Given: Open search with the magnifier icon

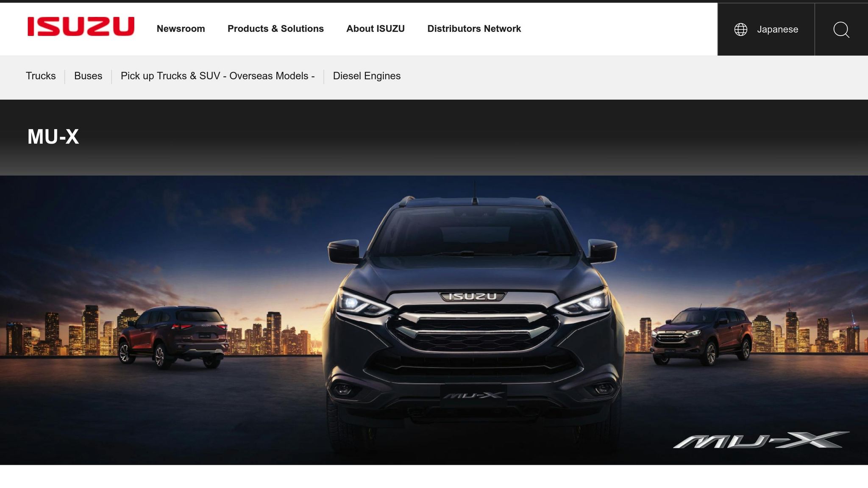Looking at the screenshot, I should (x=841, y=29).
